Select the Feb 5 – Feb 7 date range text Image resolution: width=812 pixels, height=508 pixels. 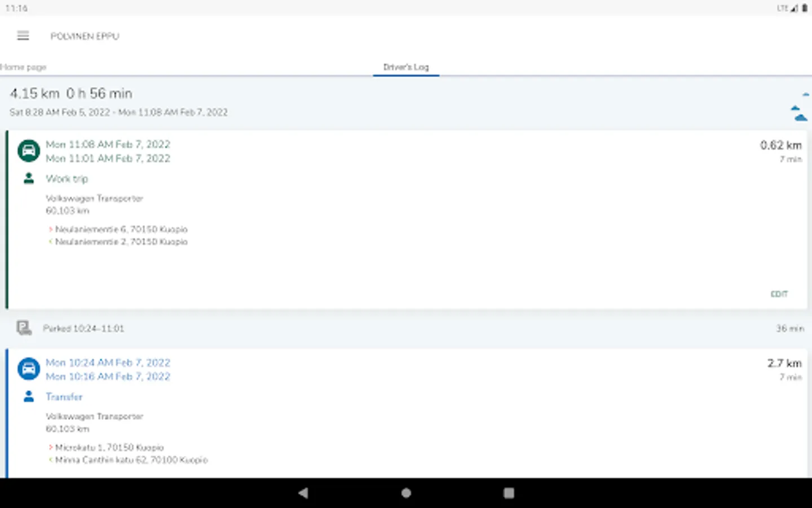118,112
